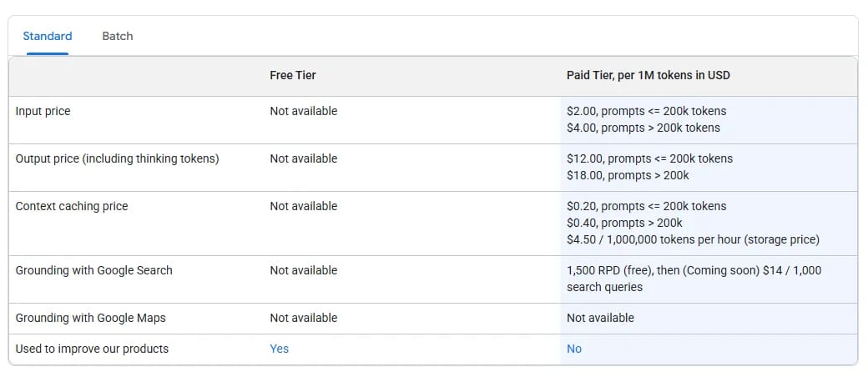Select the Context caching price label
Image resolution: width=868 pixels, height=387 pixels.
pos(72,206)
